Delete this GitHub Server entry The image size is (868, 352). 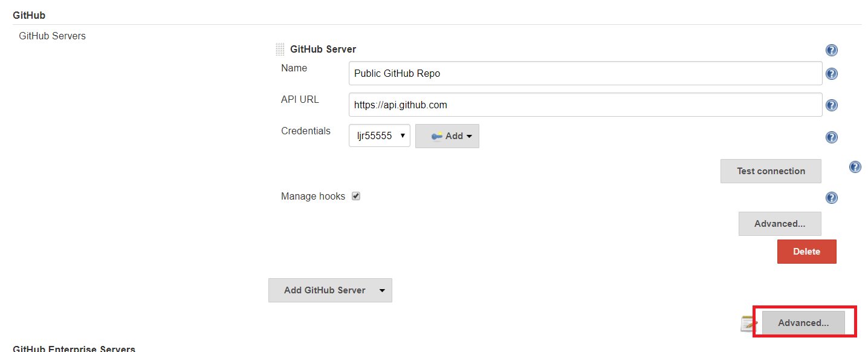[806, 252]
